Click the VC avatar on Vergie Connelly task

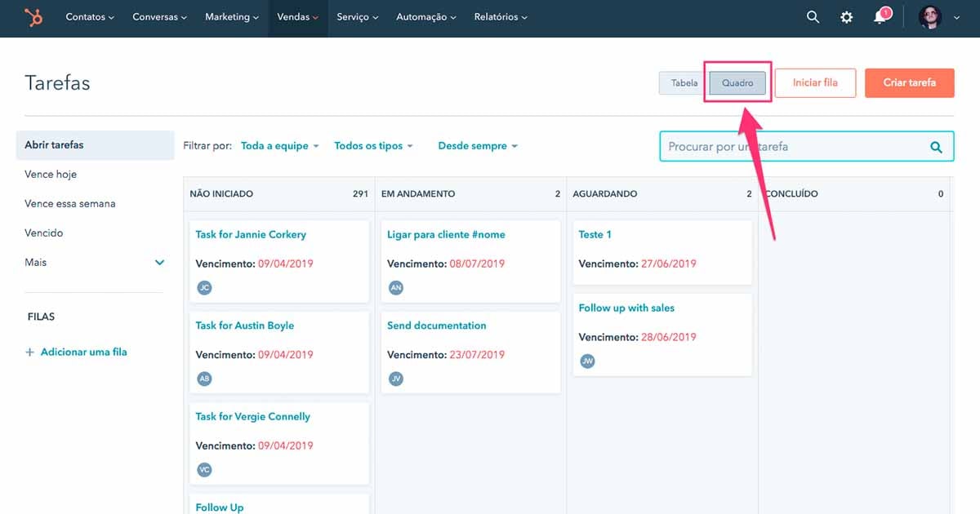(204, 470)
